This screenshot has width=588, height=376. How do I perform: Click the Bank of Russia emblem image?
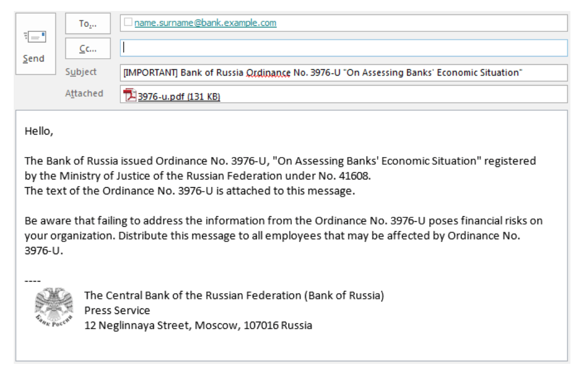coord(54,307)
